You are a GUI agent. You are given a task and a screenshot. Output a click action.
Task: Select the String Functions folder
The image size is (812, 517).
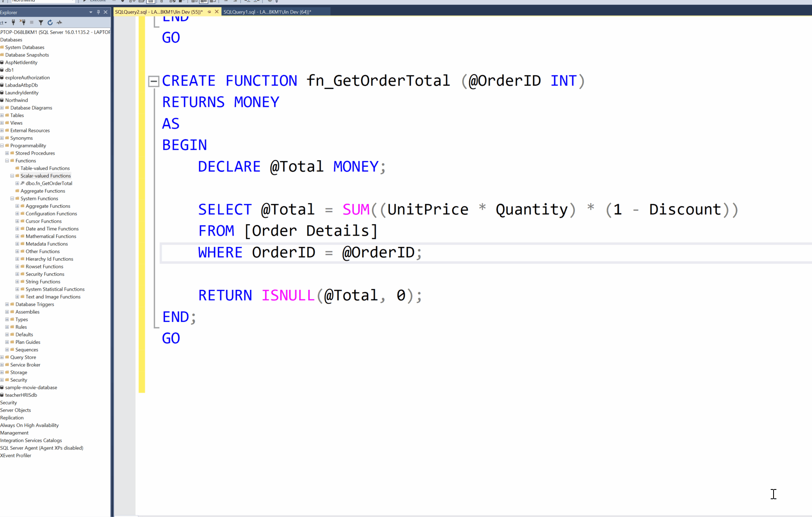(x=43, y=282)
